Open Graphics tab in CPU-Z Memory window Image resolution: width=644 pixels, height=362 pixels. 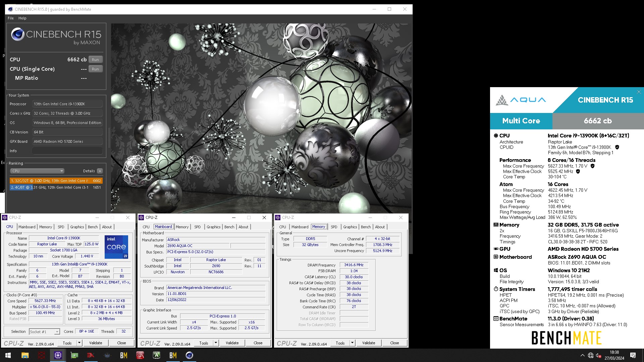(x=350, y=227)
